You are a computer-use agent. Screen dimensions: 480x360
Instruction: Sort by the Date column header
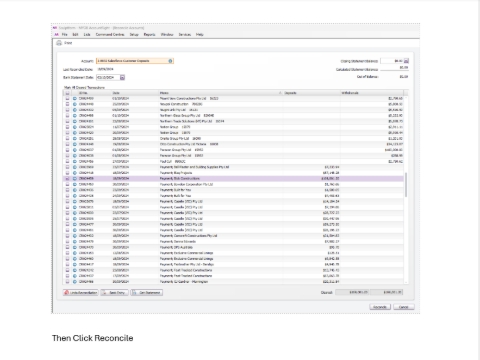pyautogui.click(x=135, y=93)
